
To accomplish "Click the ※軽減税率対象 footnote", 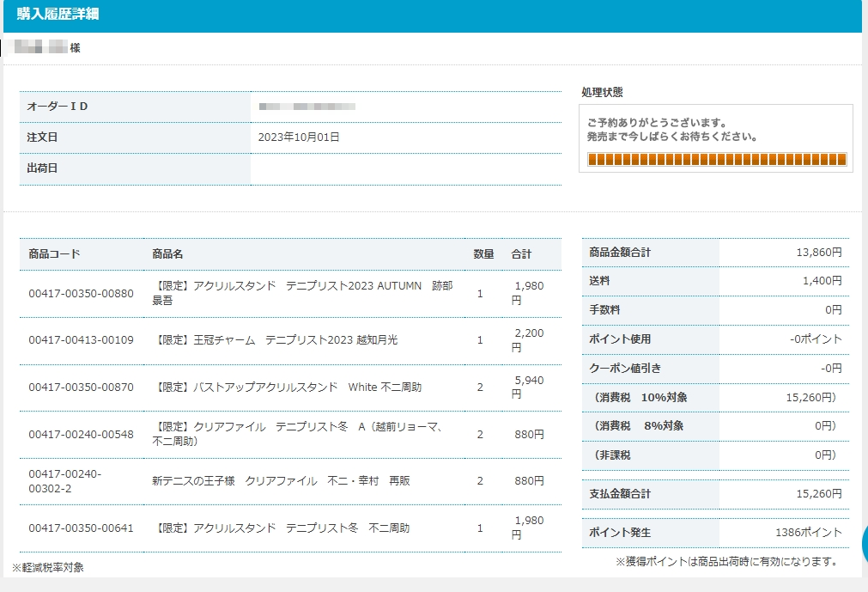I will 48,567.
